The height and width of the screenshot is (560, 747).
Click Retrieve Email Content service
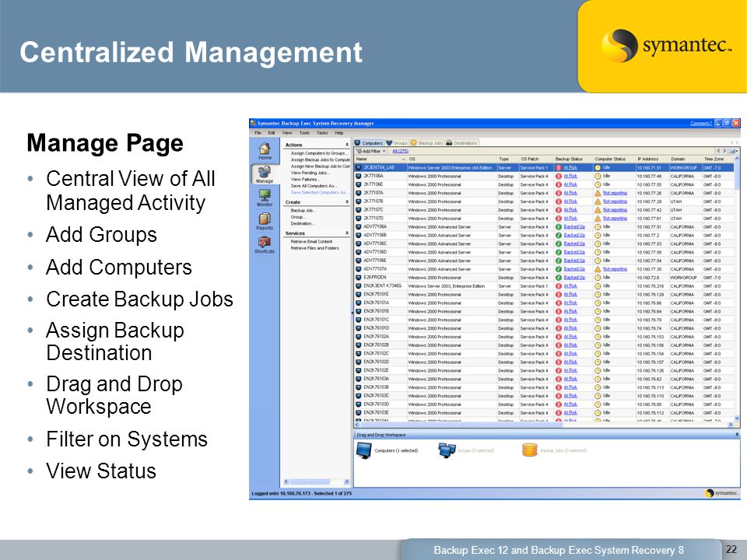[x=311, y=241]
